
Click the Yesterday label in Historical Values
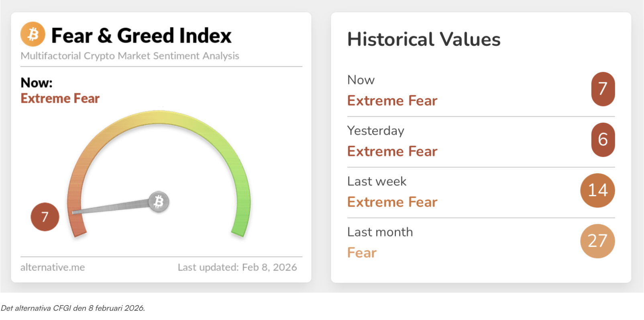375,131
